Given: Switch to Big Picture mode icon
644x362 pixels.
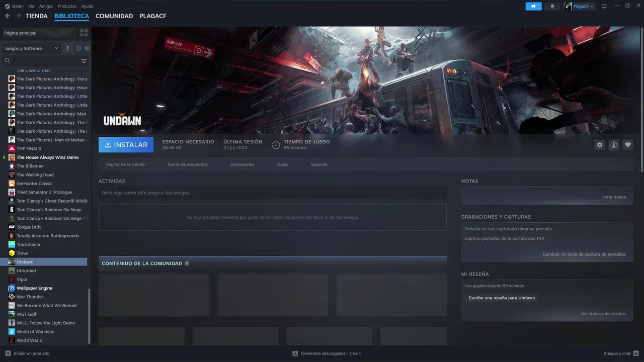Looking at the screenshot, I should (604, 6).
